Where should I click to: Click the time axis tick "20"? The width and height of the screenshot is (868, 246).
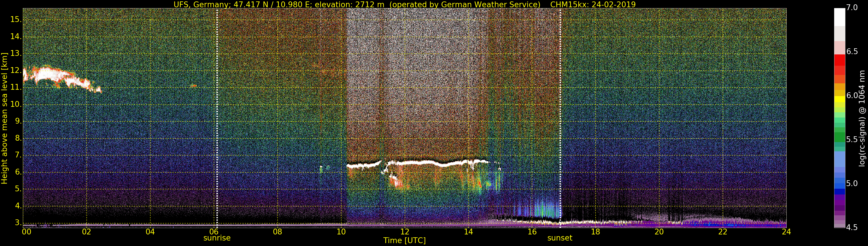click(659, 232)
